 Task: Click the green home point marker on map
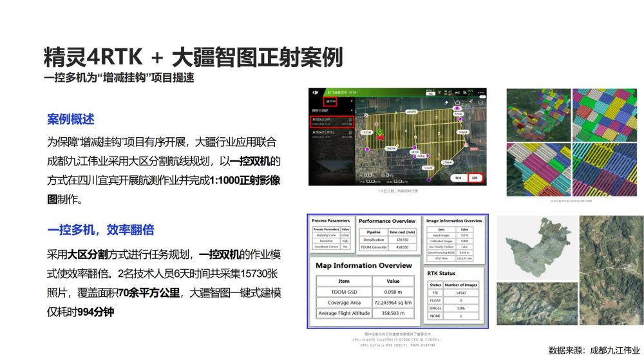(x=379, y=131)
